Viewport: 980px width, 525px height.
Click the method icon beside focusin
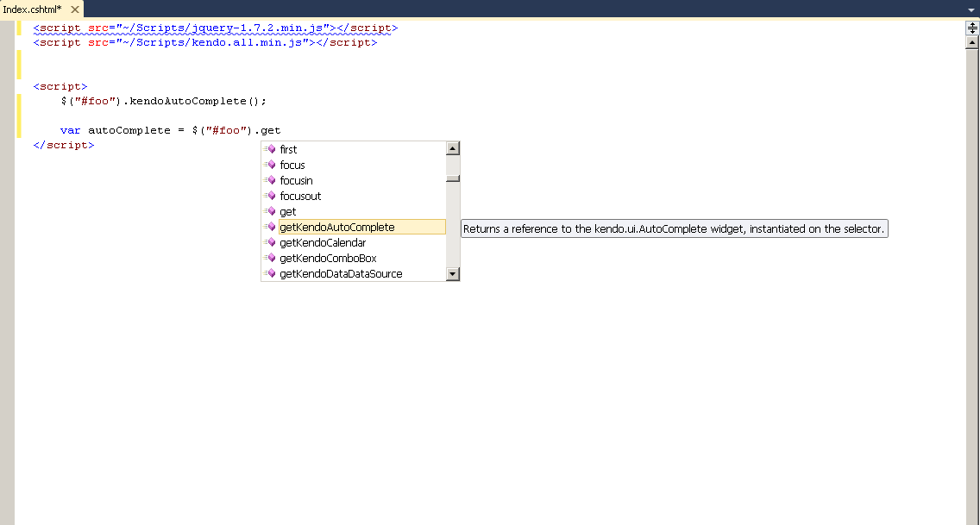click(270, 180)
